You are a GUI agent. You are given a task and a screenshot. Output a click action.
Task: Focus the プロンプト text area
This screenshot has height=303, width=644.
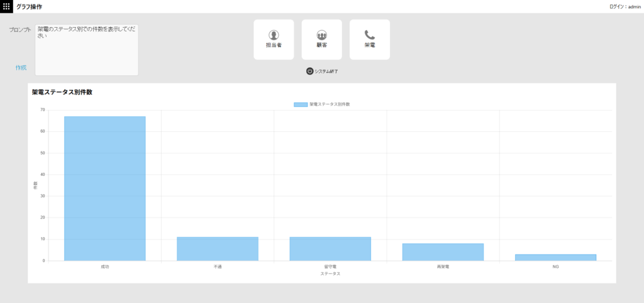click(x=87, y=50)
